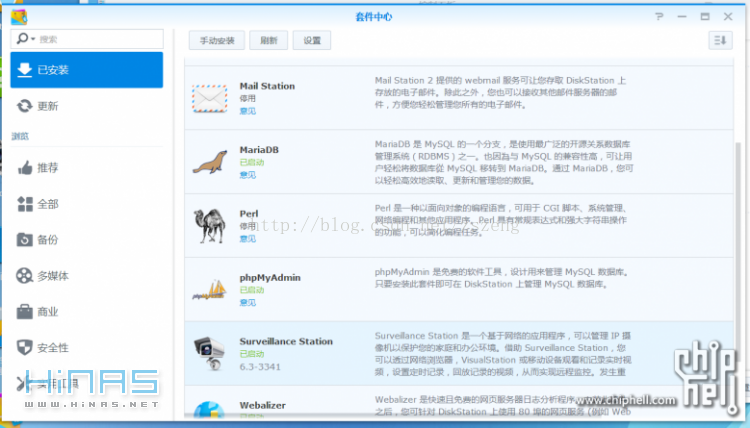Browse the 备份 backup category
This screenshot has width=750, height=428.
(x=87, y=240)
